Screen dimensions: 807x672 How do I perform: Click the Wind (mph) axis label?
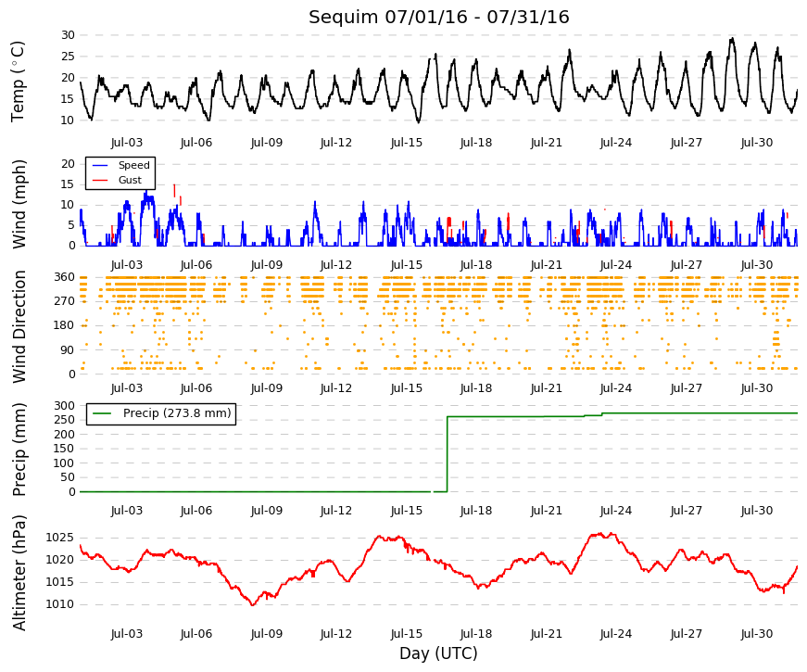pyautogui.click(x=19, y=204)
